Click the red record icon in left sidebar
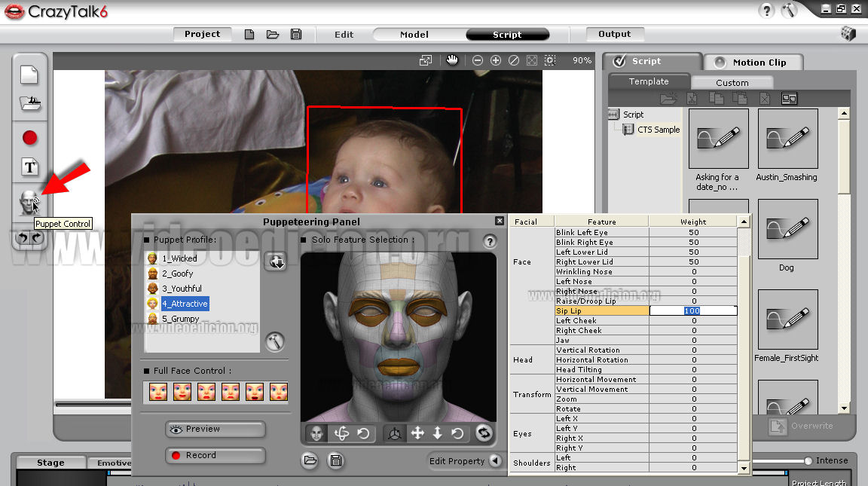This screenshot has width=868, height=486. tap(29, 138)
